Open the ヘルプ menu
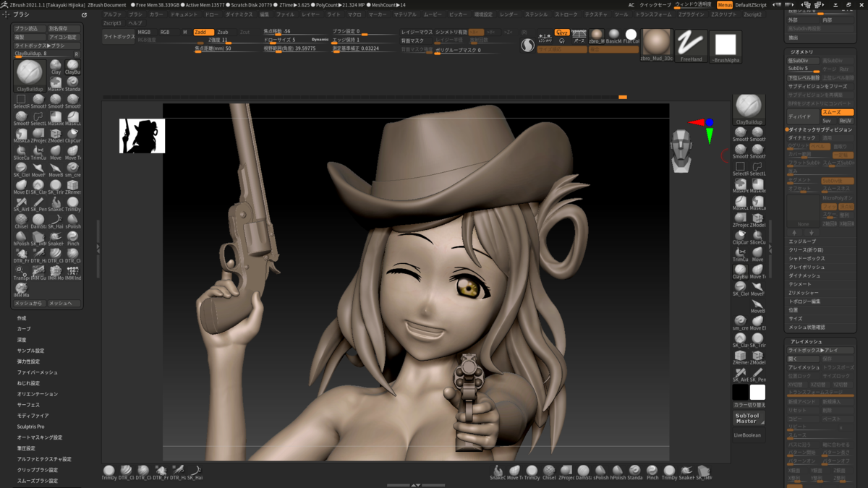Viewport: 868px width, 488px height. (x=135, y=23)
